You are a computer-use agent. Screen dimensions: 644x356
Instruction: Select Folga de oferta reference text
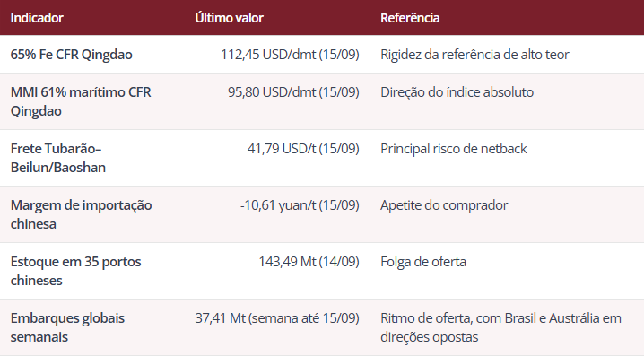coord(423,262)
